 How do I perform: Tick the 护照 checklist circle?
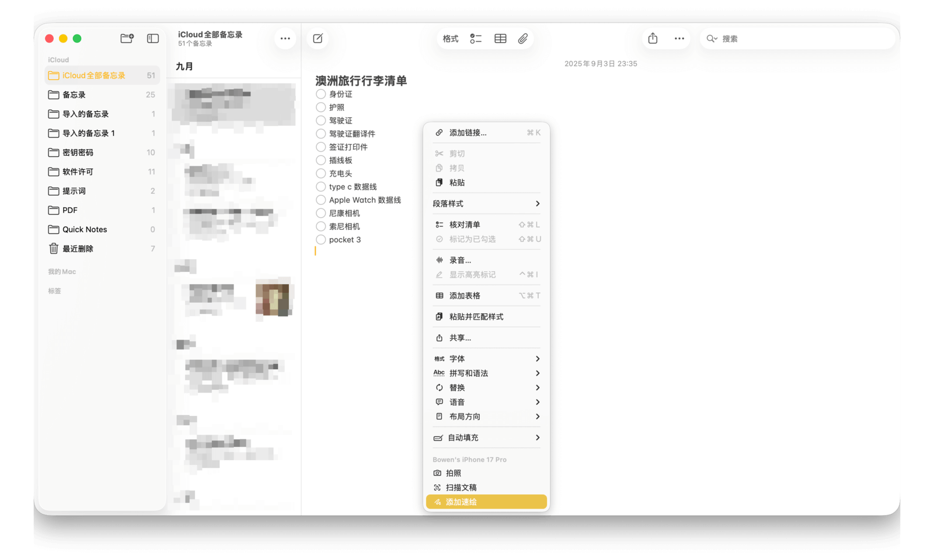pyautogui.click(x=321, y=107)
